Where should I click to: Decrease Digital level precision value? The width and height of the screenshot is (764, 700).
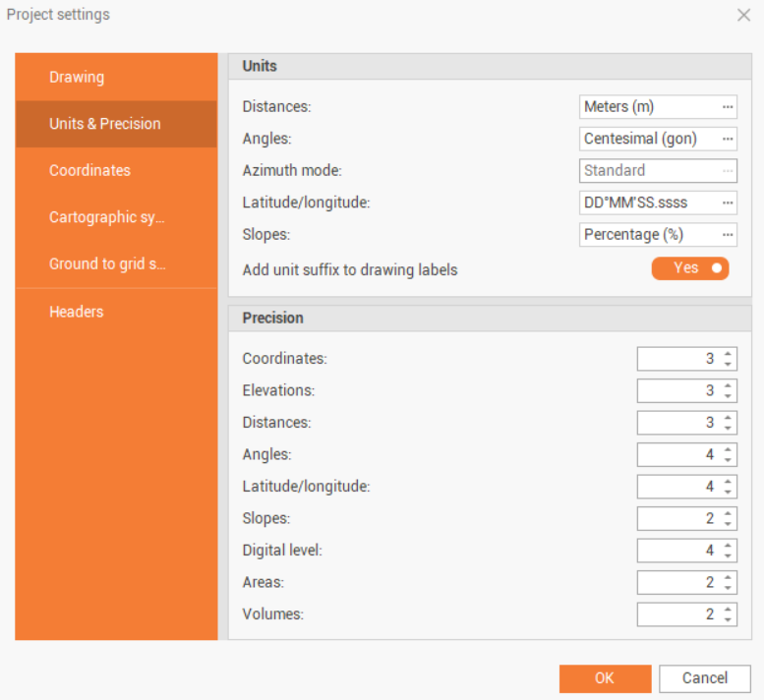[x=728, y=555]
